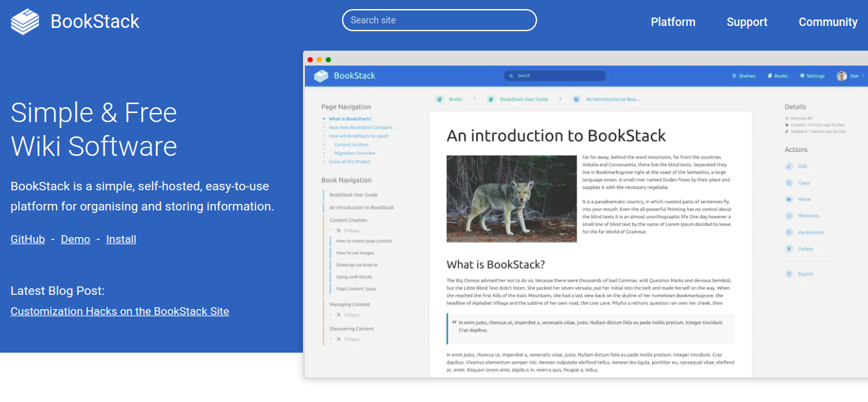The image size is (868, 402).
Task: Open 'How to create page content' in Book Navigation
Action: pos(364,241)
